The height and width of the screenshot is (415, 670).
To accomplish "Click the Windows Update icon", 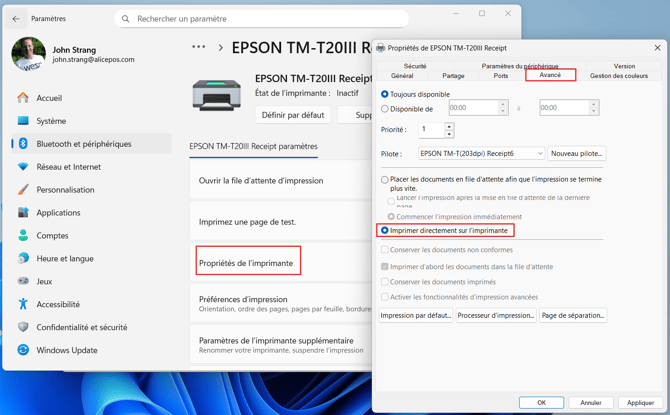I will [23, 350].
